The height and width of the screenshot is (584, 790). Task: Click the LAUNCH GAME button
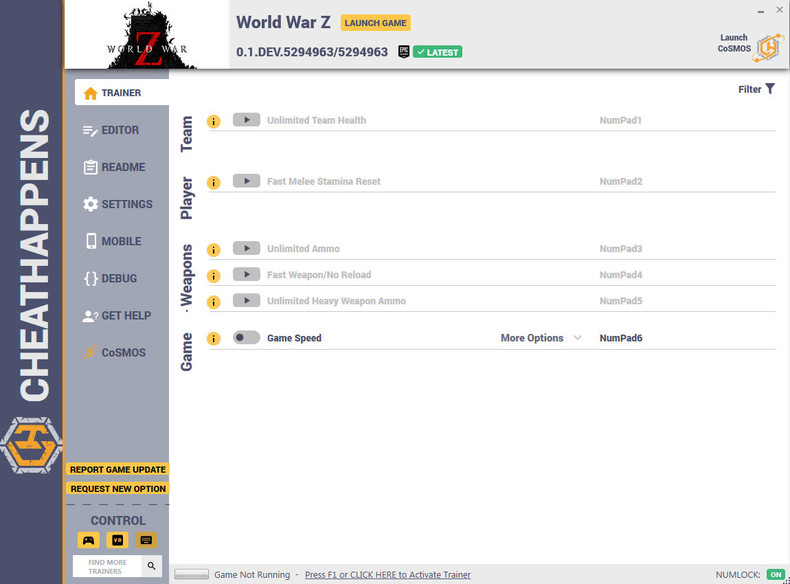[x=375, y=23]
